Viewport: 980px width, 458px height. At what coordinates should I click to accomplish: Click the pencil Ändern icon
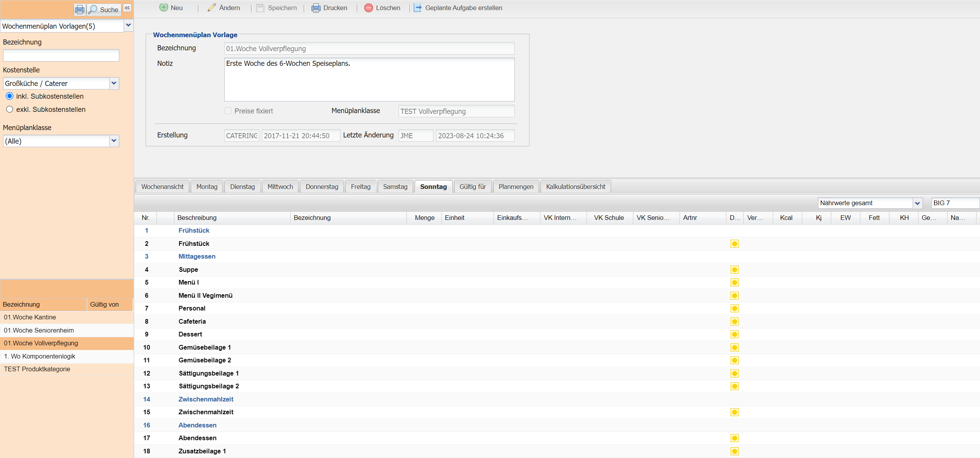(211, 8)
